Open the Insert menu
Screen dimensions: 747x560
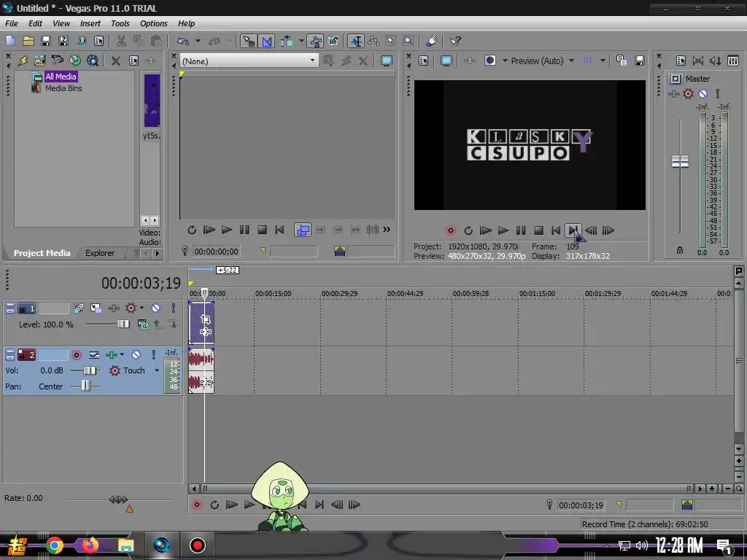coord(90,23)
